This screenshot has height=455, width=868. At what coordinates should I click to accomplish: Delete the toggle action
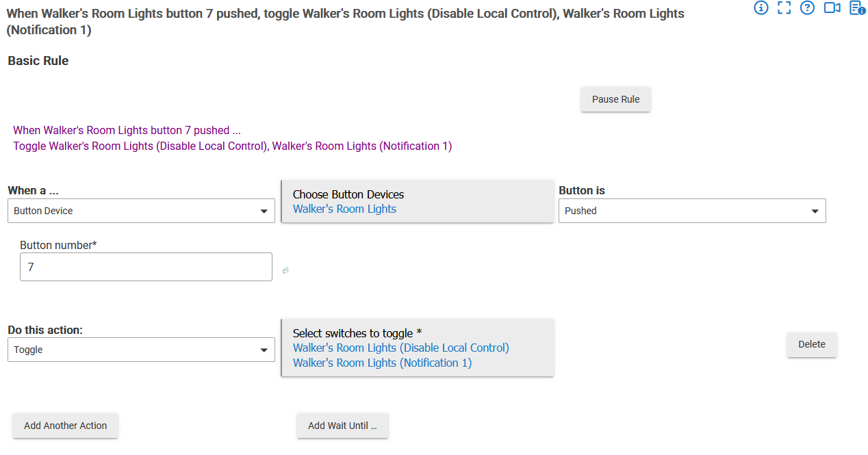click(811, 344)
